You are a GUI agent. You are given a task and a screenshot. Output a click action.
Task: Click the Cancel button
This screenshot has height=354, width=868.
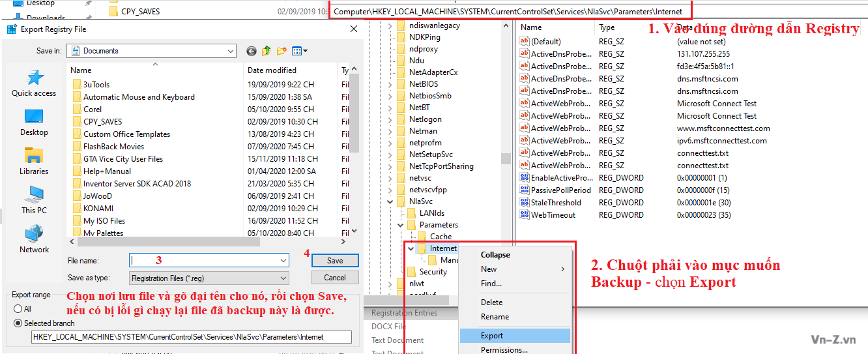pos(335,278)
